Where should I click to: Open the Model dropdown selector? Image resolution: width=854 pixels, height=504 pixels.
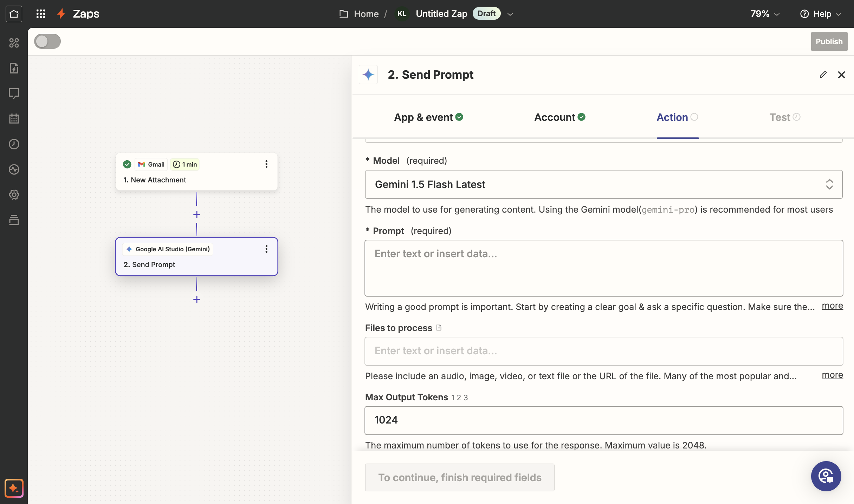click(604, 185)
